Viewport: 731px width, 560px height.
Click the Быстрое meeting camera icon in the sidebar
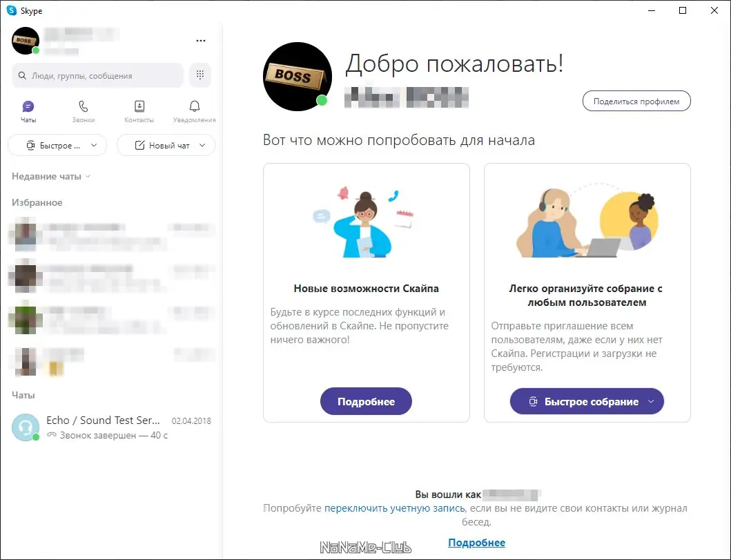pos(30,146)
